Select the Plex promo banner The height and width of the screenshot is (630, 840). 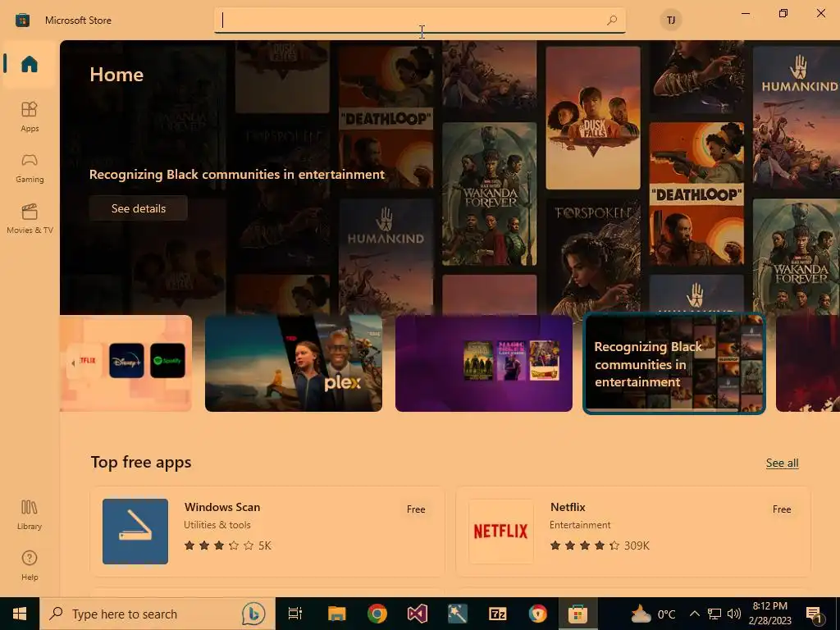(x=294, y=363)
